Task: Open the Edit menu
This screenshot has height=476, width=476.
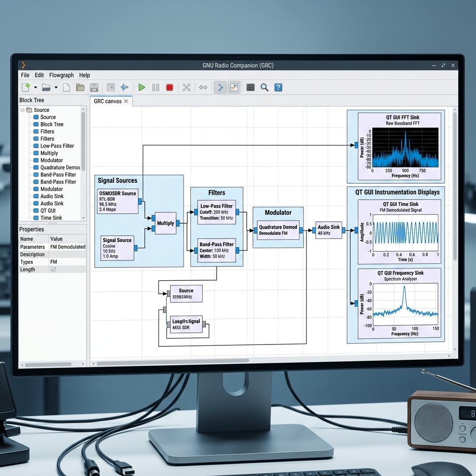Action: click(39, 75)
